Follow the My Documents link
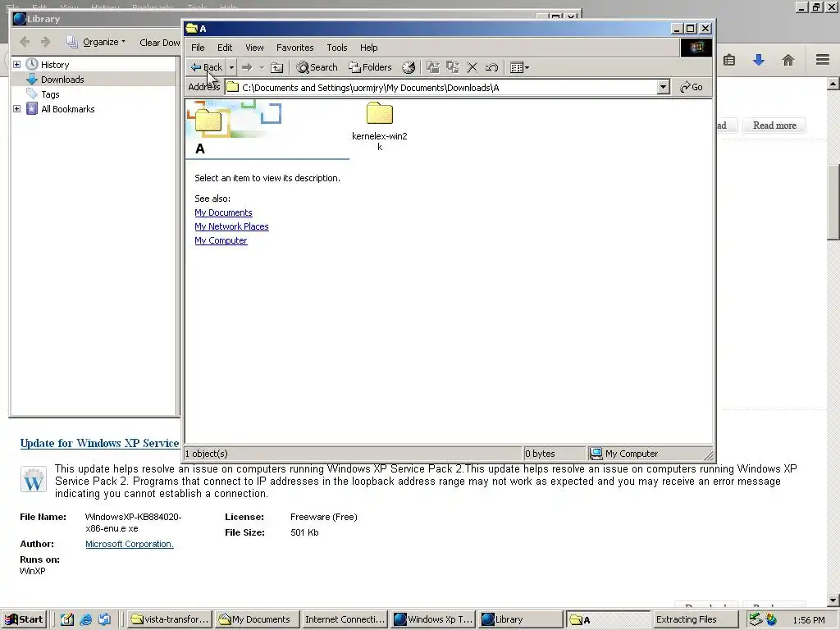The image size is (840, 630). pyautogui.click(x=223, y=212)
